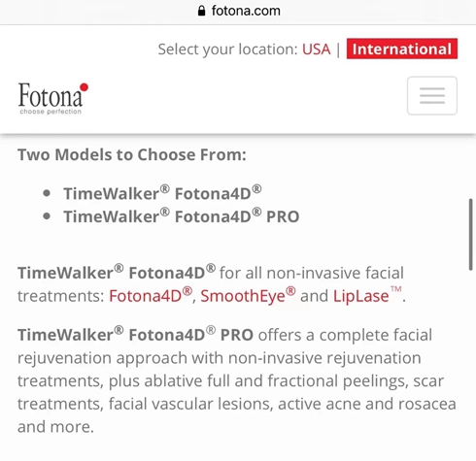Click the bullet dot before first TimeWalker model

tap(47, 193)
